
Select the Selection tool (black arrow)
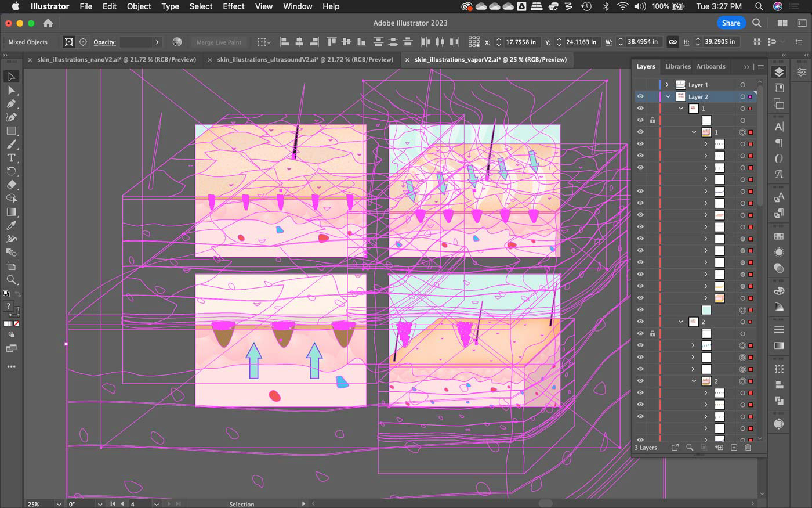tap(11, 77)
